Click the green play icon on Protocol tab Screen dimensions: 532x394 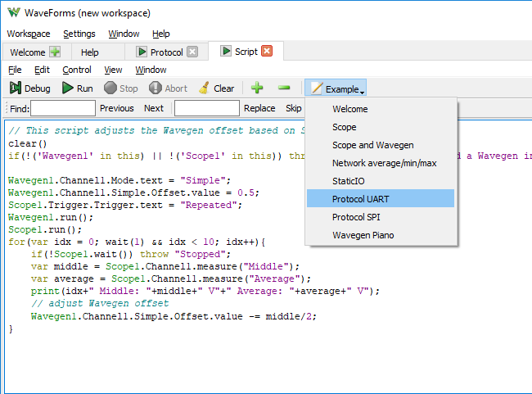(x=141, y=52)
